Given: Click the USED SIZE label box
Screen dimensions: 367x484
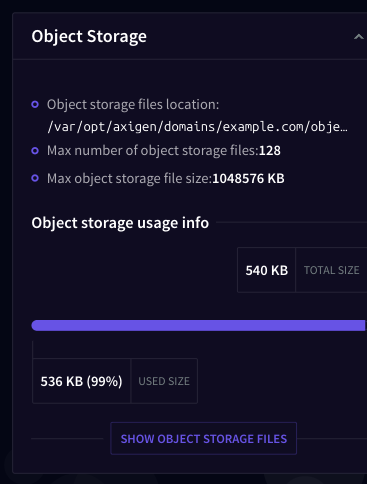Looking at the screenshot, I should 164,381.
